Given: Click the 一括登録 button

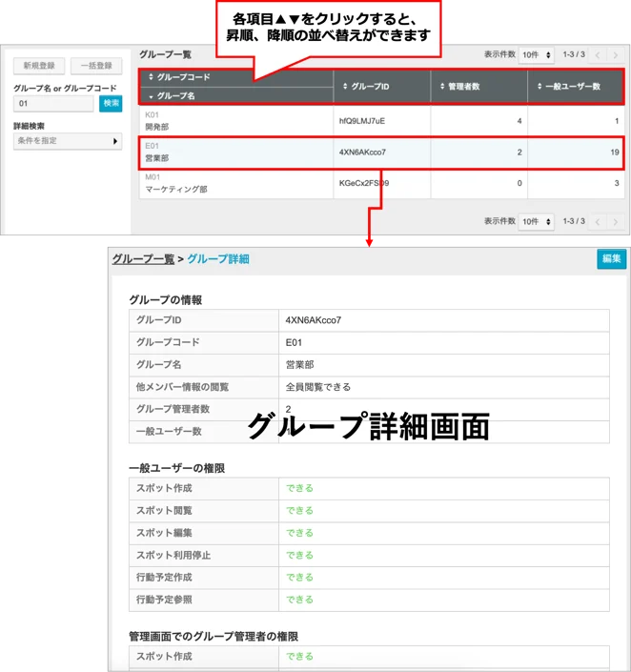Looking at the screenshot, I should [96, 66].
